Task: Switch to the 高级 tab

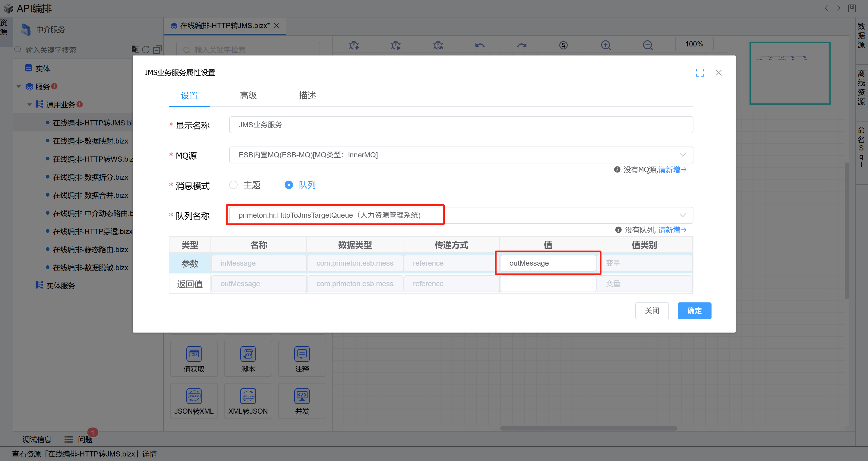Action: pyautogui.click(x=248, y=96)
